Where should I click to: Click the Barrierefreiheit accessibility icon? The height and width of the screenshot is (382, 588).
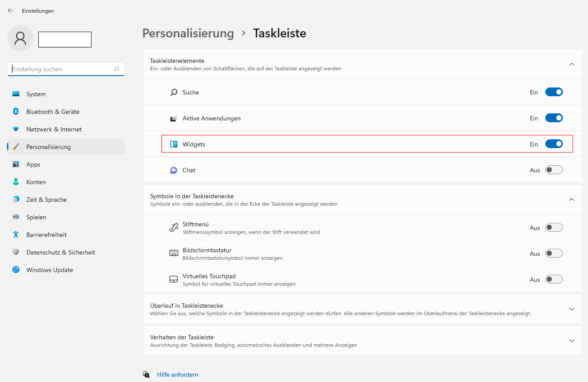pos(16,235)
